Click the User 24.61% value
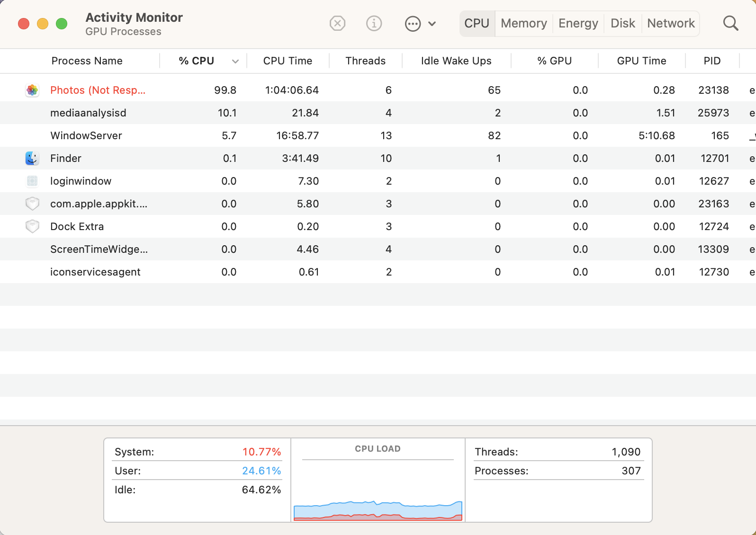Image resolution: width=756 pixels, height=535 pixels. pos(261,471)
